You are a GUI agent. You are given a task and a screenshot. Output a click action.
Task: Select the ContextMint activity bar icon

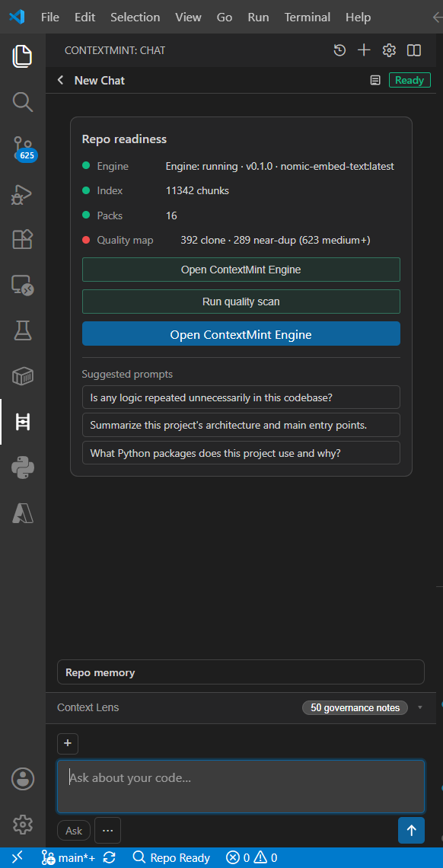(23, 423)
